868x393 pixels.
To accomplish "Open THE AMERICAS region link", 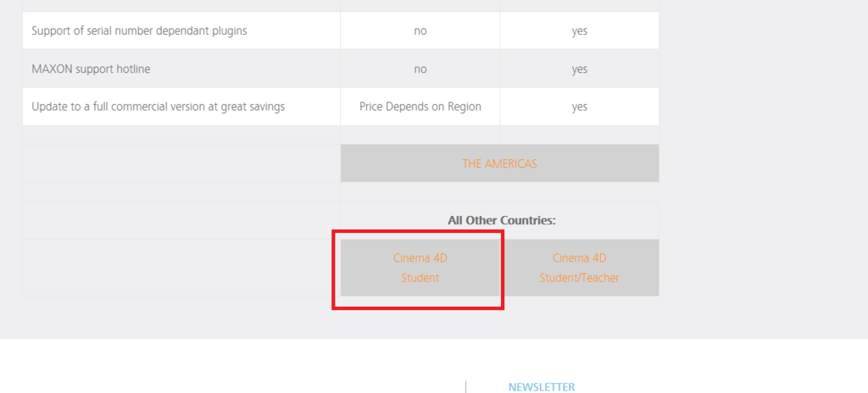I will [499, 163].
